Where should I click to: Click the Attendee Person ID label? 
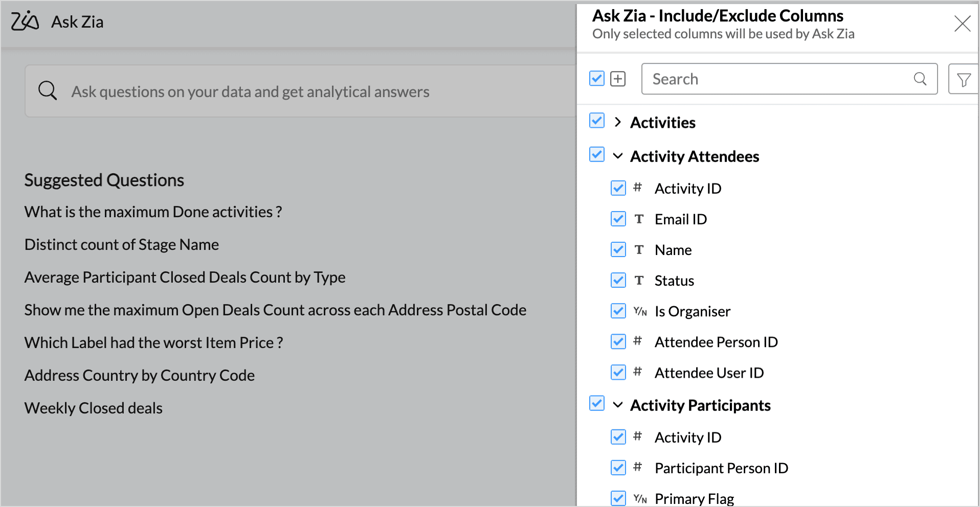[x=716, y=341]
